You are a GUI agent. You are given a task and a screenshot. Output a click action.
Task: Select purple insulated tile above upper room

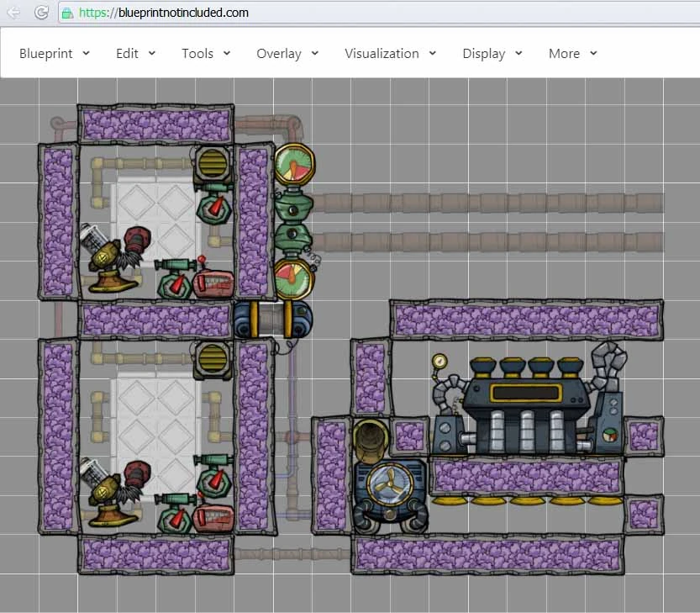[155, 124]
